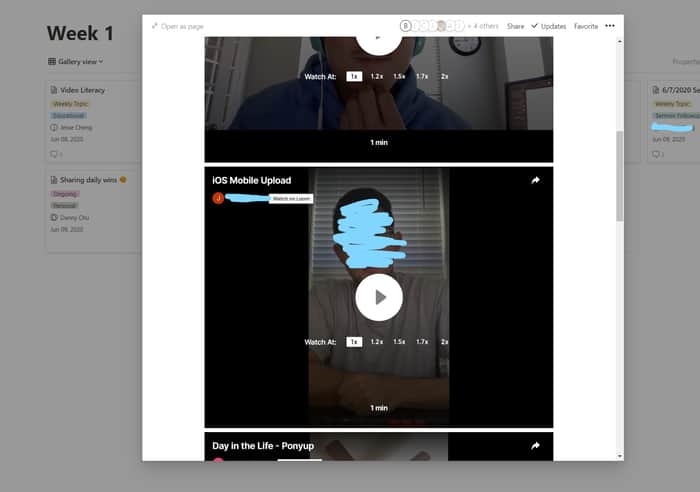Select 1.7x speed on the top video
The image size is (700, 492).
pyautogui.click(x=422, y=76)
